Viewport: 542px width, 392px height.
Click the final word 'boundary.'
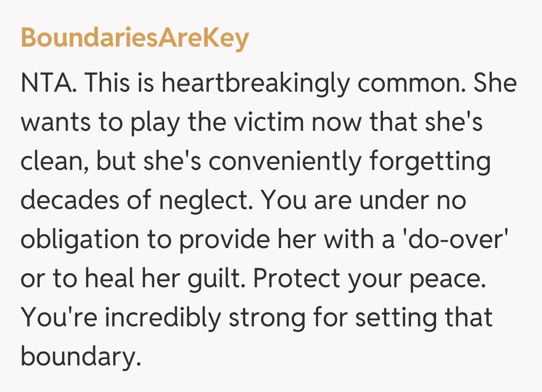click(x=78, y=357)
